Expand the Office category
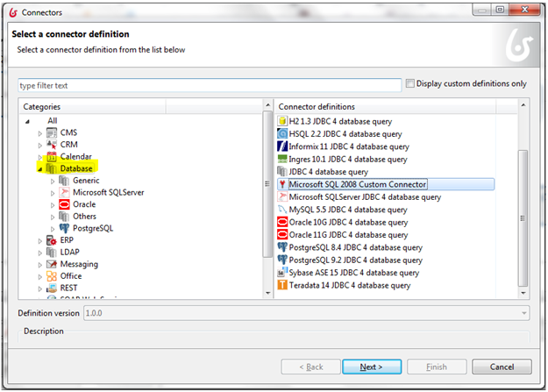Screen dimensions: 548x392 coord(39,277)
